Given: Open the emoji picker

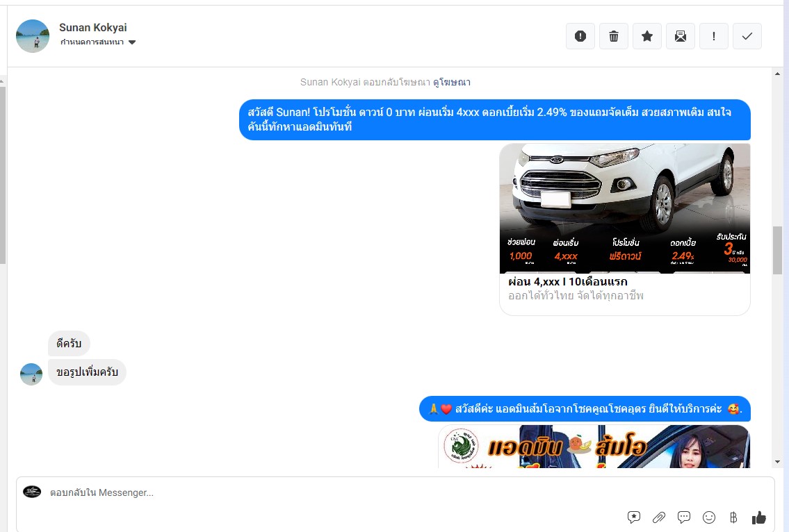Looking at the screenshot, I should pyautogui.click(x=709, y=517).
